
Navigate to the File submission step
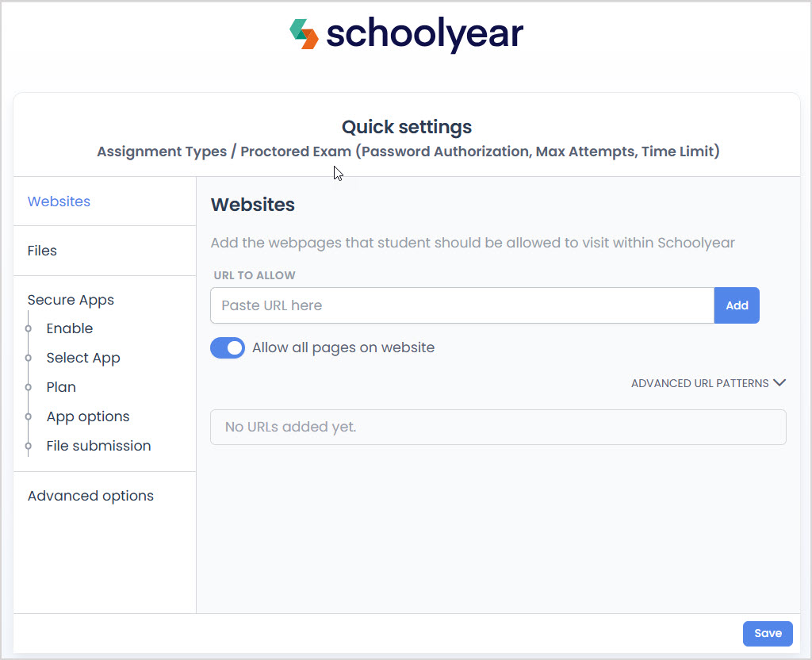click(x=98, y=446)
